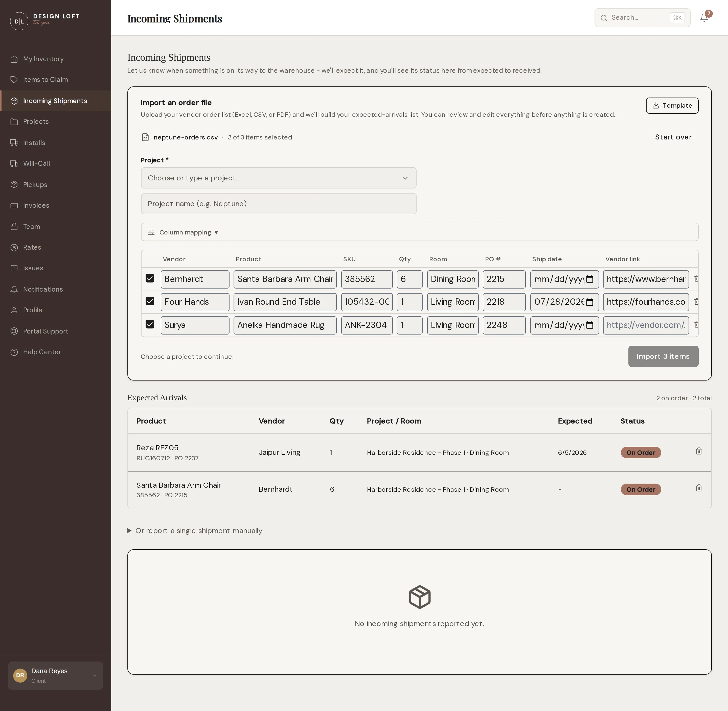
Task: Edit PO number 2218 field
Action: point(504,302)
